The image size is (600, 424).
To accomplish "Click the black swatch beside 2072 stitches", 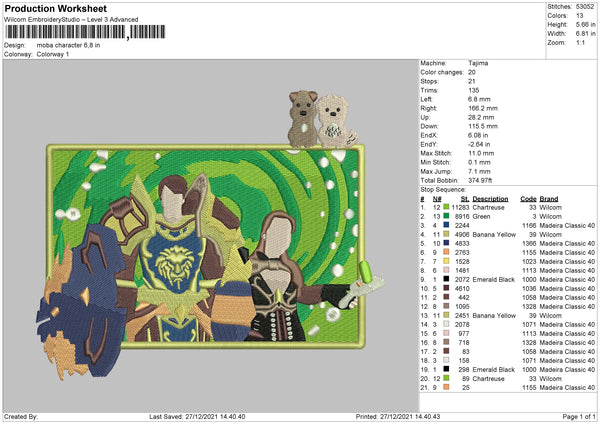I will pyautogui.click(x=446, y=279).
